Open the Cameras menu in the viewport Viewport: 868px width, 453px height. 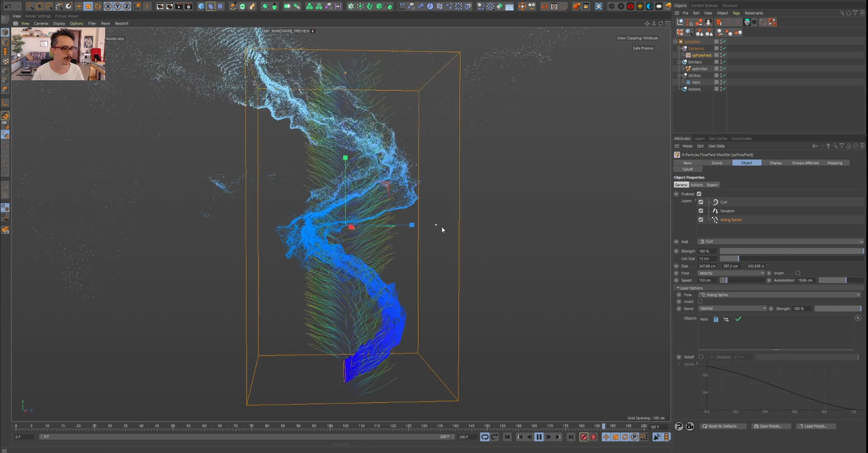point(41,23)
